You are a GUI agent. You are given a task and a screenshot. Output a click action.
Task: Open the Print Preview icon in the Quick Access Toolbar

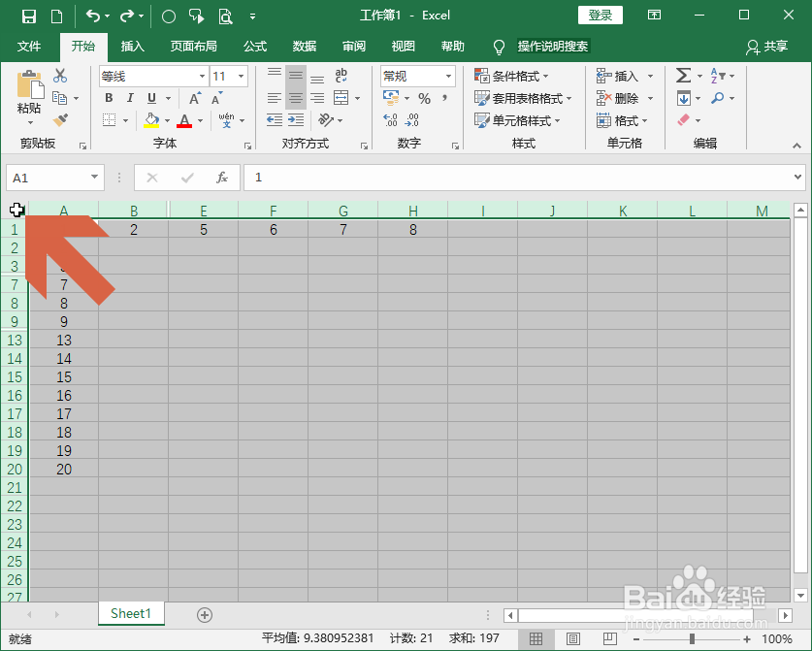click(x=225, y=16)
